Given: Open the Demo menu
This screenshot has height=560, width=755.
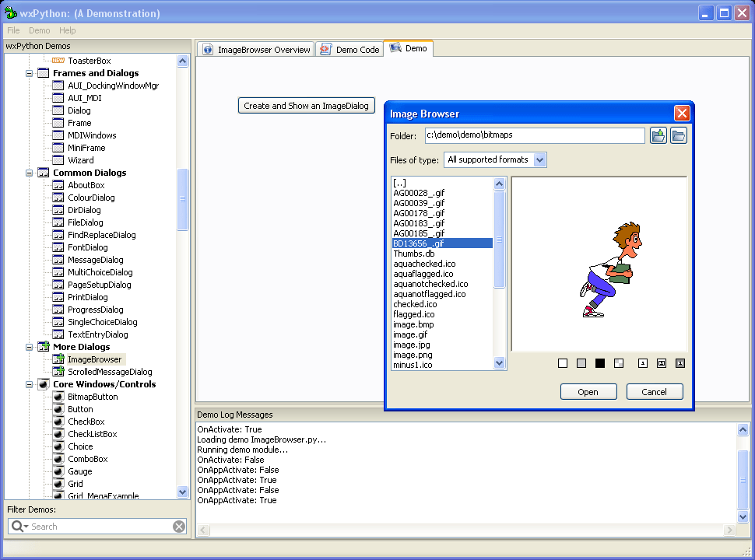Looking at the screenshot, I should [x=39, y=30].
